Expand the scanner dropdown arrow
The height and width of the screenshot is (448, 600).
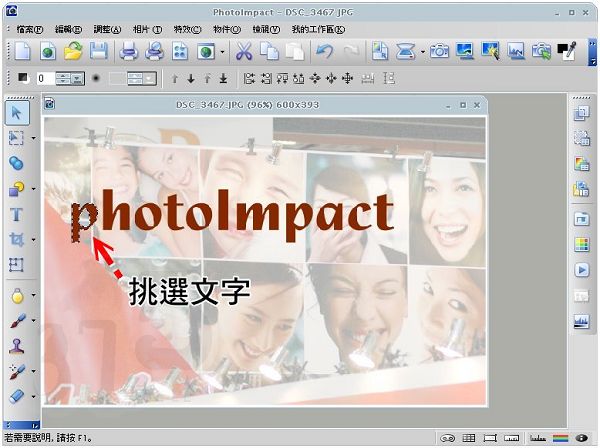(x=423, y=51)
